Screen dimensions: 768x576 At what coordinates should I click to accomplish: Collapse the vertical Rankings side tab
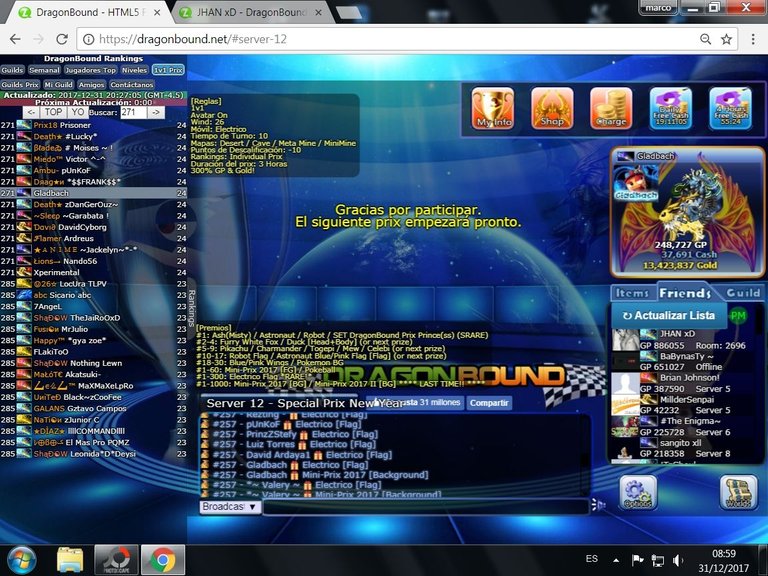192,308
